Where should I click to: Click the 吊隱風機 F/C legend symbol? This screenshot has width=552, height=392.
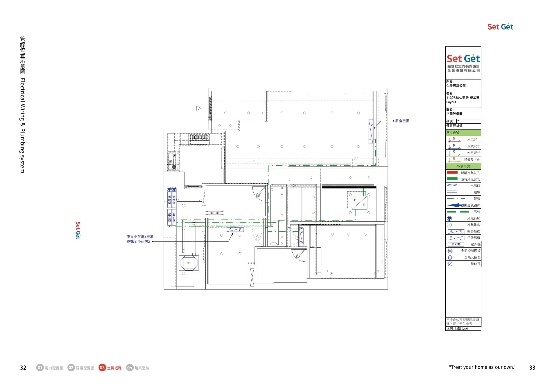point(456,238)
